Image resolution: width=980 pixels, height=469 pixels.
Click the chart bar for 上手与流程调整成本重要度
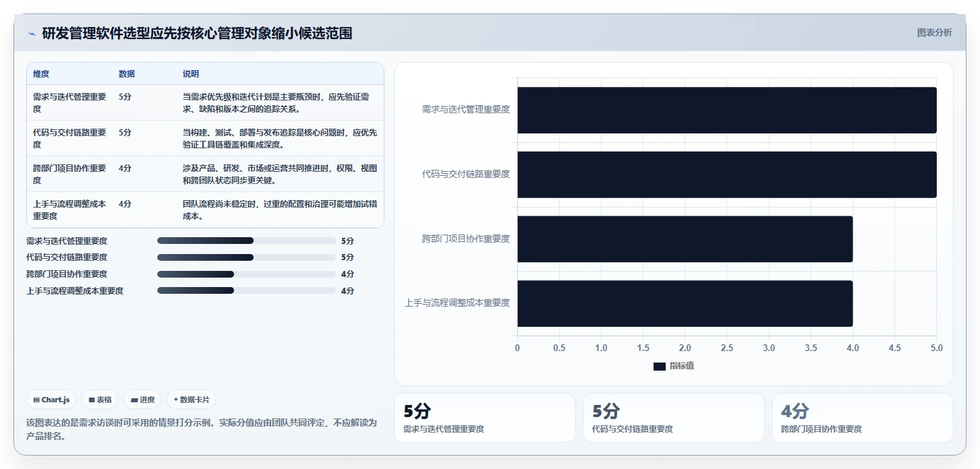pos(685,304)
